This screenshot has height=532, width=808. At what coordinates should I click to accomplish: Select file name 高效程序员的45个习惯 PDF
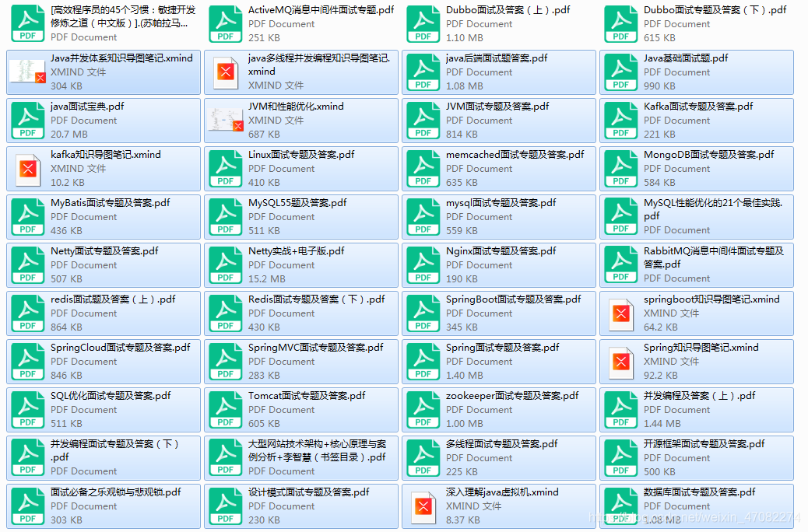[x=123, y=16]
